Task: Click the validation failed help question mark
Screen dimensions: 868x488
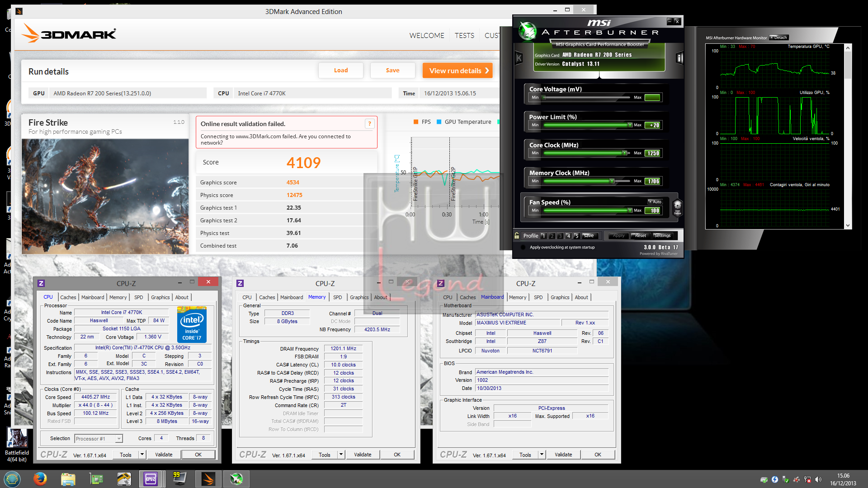Action: (x=370, y=123)
